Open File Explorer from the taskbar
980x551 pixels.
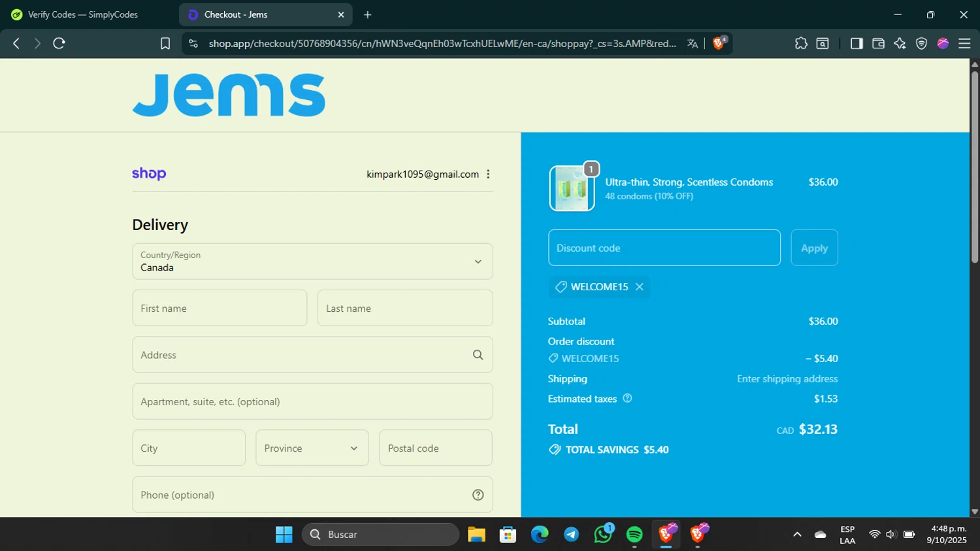point(476,535)
